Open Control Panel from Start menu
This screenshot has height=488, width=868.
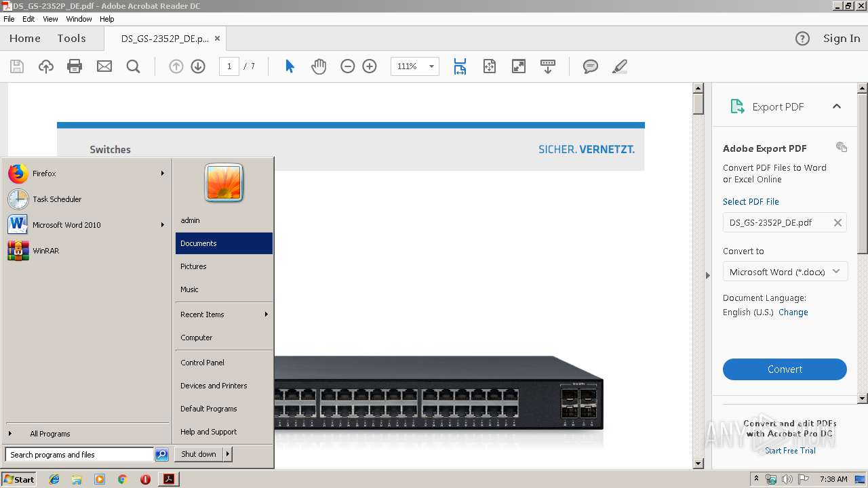(224, 363)
